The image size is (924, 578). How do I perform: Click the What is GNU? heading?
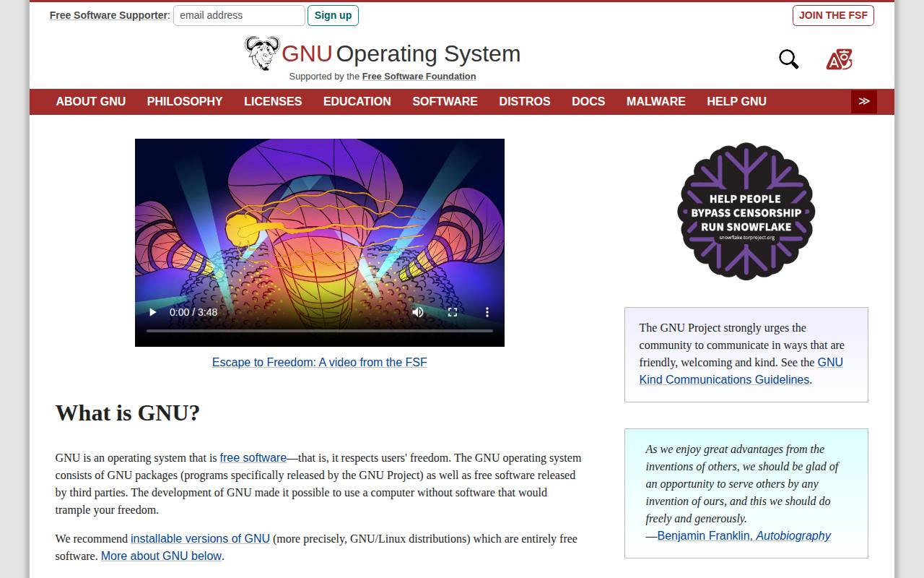click(x=128, y=413)
